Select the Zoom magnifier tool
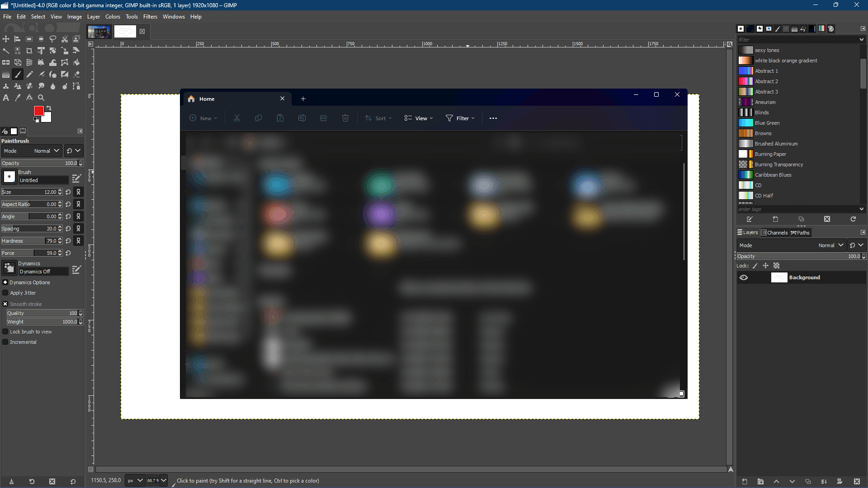This screenshot has height=488, width=868. tap(41, 98)
